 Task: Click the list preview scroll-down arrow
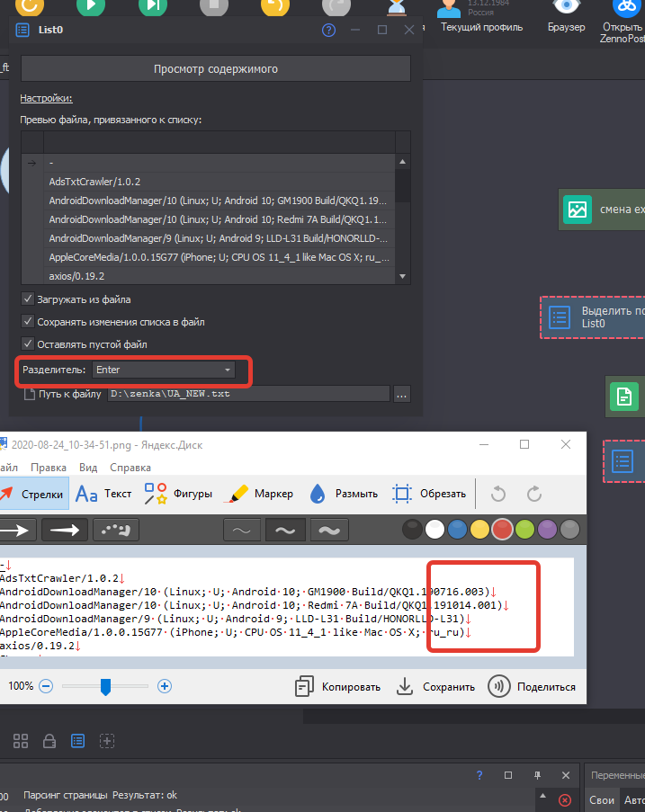pyautogui.click(x=402, y=277)
